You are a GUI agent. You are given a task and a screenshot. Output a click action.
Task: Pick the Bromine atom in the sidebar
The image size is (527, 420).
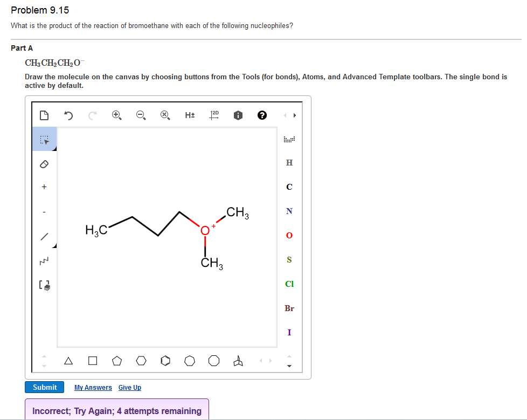click(289, 308)
